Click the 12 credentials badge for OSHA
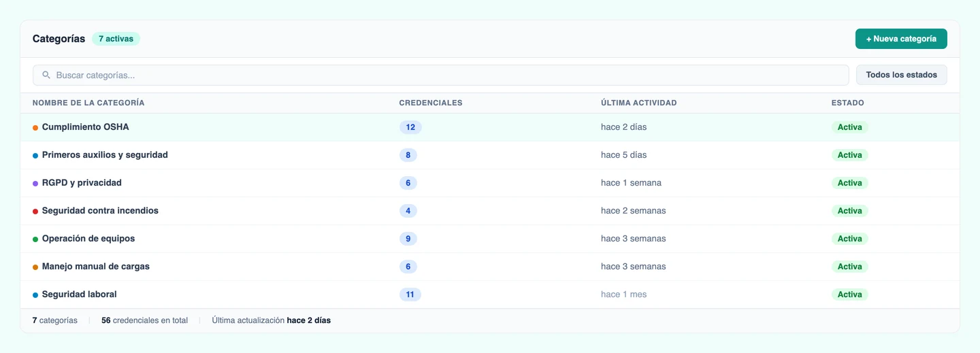This screenshot has width=980, height=353. (x=410, y=127)
